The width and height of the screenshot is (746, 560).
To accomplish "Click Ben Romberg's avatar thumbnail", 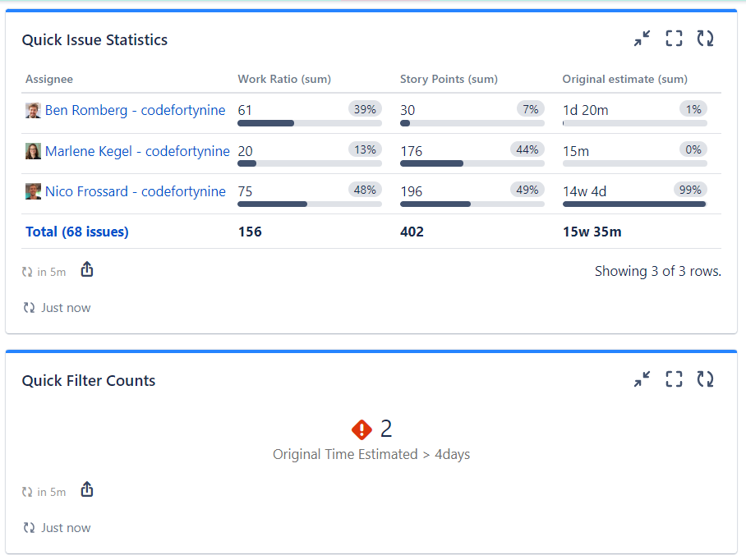I will pyautogui.click(x=32, y=110).
